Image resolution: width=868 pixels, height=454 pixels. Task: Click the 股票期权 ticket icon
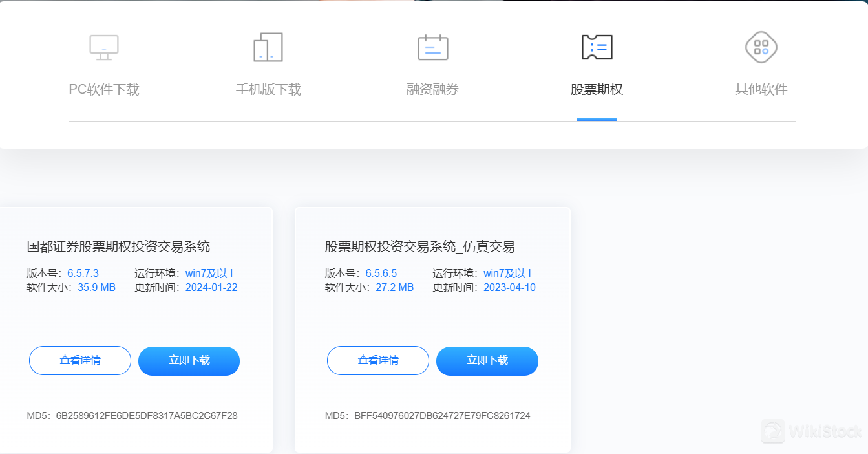pyautogui.click(x=597, y=47)
